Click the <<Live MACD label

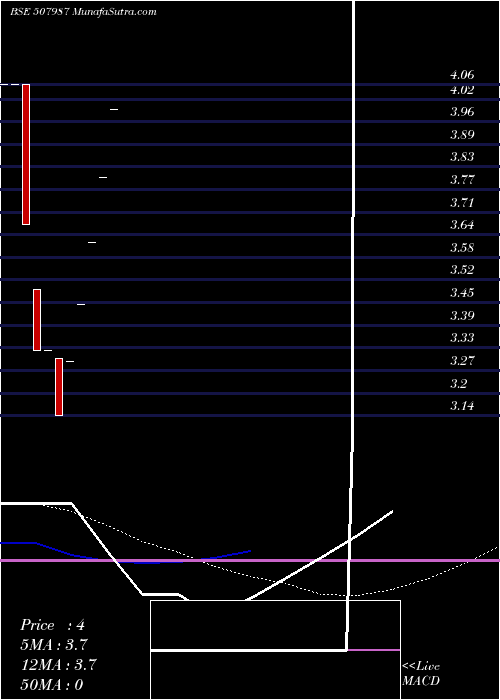click(x=421, y=673)
